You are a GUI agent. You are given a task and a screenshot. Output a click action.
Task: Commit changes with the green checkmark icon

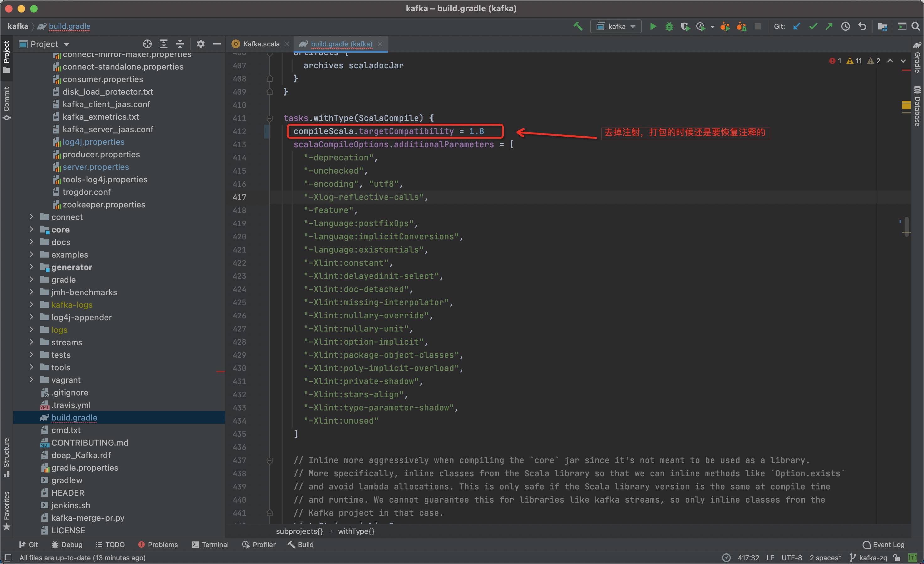813,26
